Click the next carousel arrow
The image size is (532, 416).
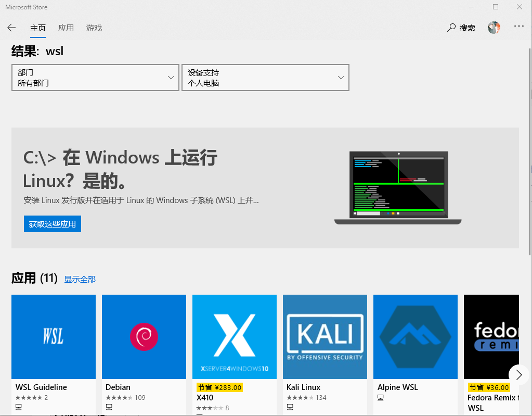[518, 374]
